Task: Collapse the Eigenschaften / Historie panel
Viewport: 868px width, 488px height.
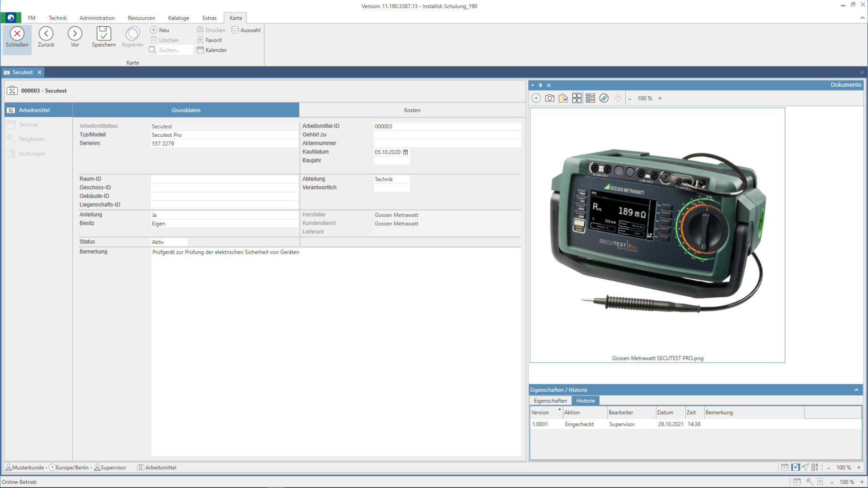Action: pyautogui.click(x=856, y=390)
